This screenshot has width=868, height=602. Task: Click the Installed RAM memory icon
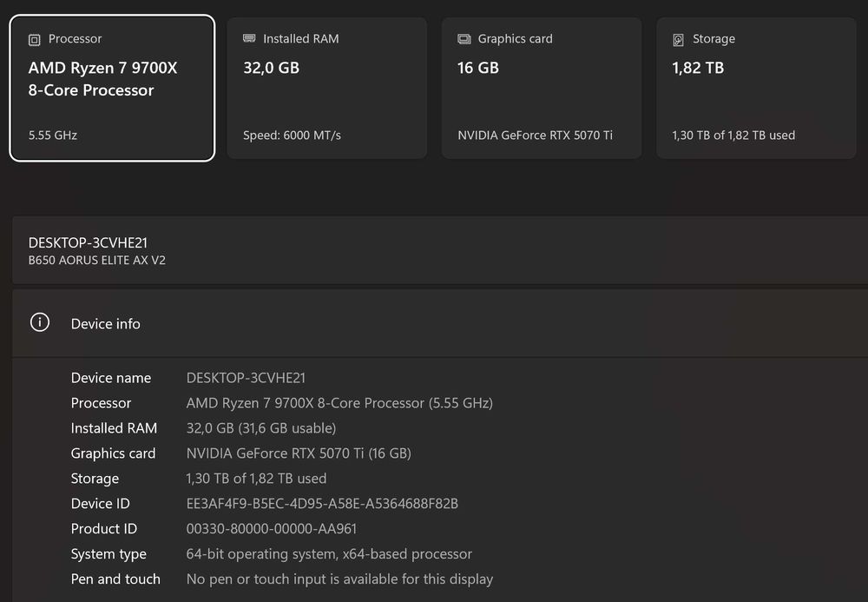click(249, 38)
